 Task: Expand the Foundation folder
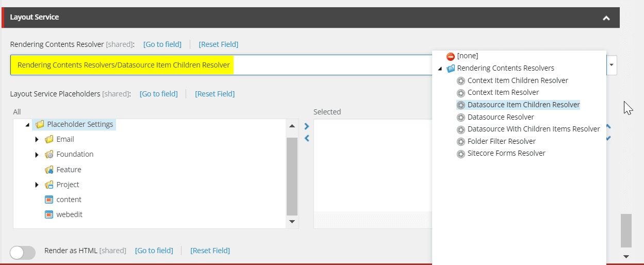pyautogui.click(x=37, y=155)
